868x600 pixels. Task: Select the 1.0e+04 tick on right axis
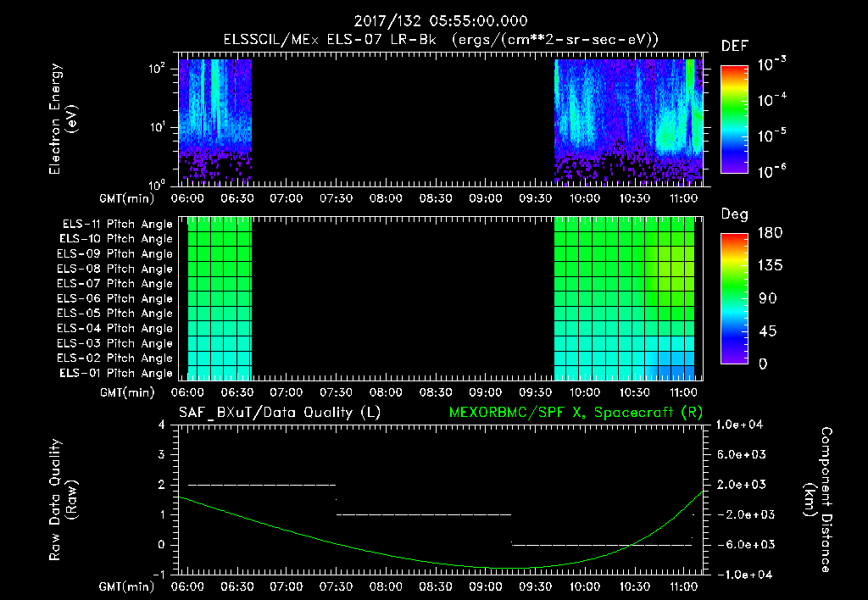(x=739, y=425)
